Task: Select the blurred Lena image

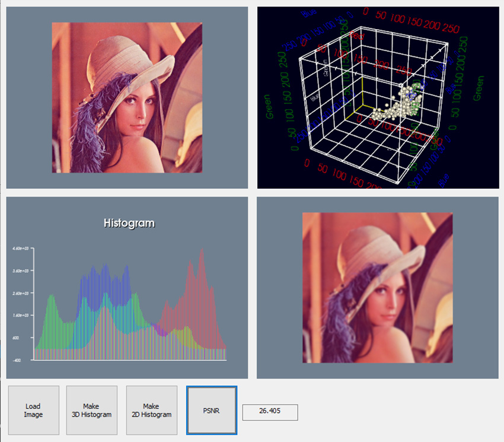Action: click(377, 288)
